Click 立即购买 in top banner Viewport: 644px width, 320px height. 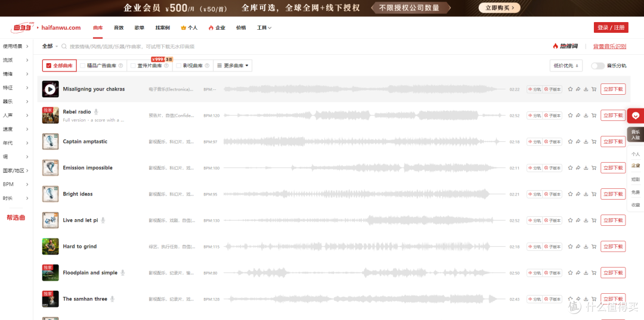tap(500, 8)
